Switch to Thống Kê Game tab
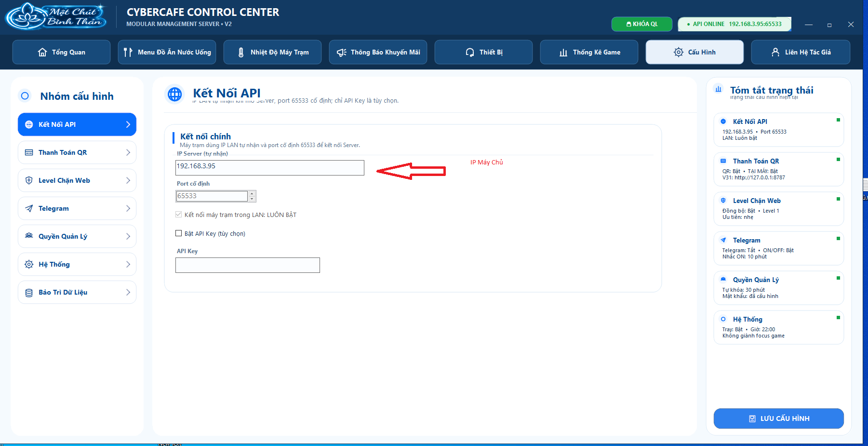 pos(589,52)
